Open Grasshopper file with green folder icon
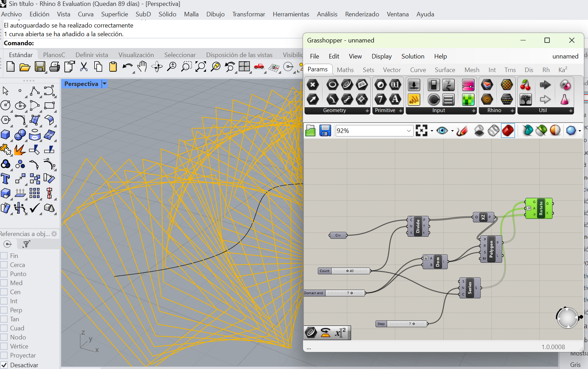Viewport: 588px width, 369px height. 310,131
